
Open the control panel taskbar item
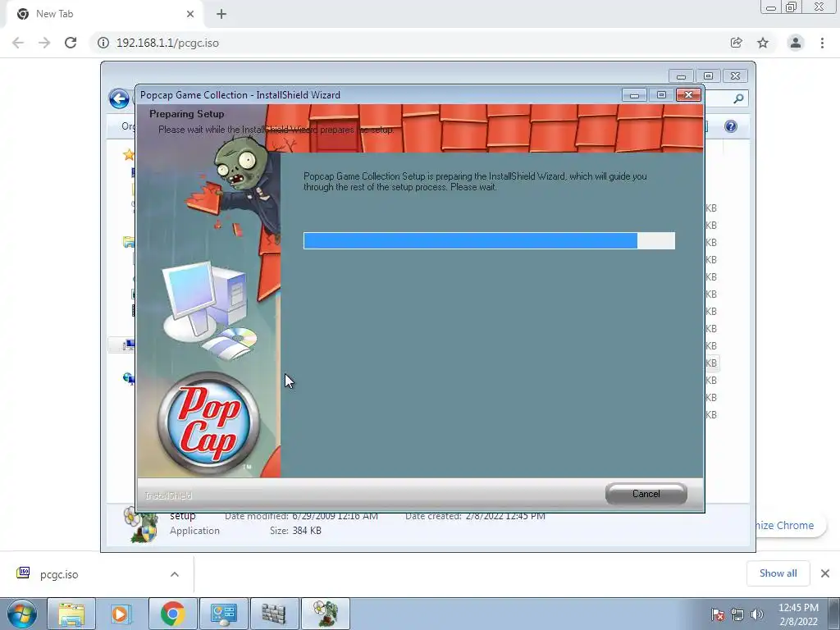coord(224,614)
